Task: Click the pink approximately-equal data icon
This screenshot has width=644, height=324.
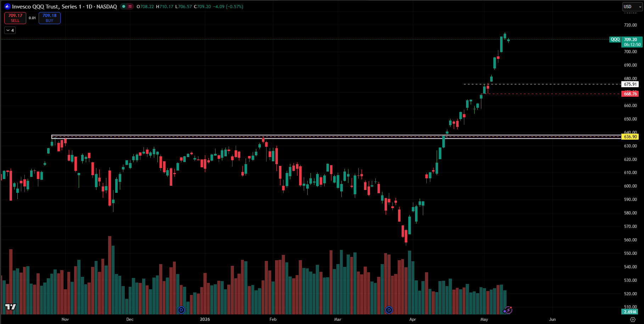Action: (x=130, y=6)
